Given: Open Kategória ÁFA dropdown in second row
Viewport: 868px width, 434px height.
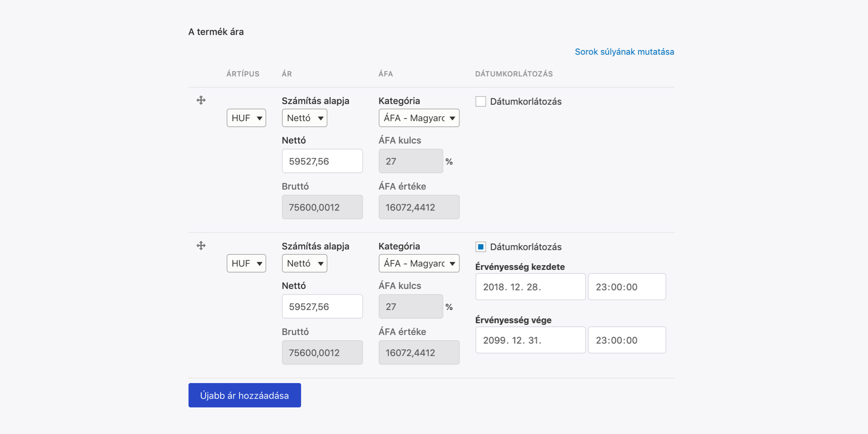Looking at the screenshot, I should click(419, 263).
